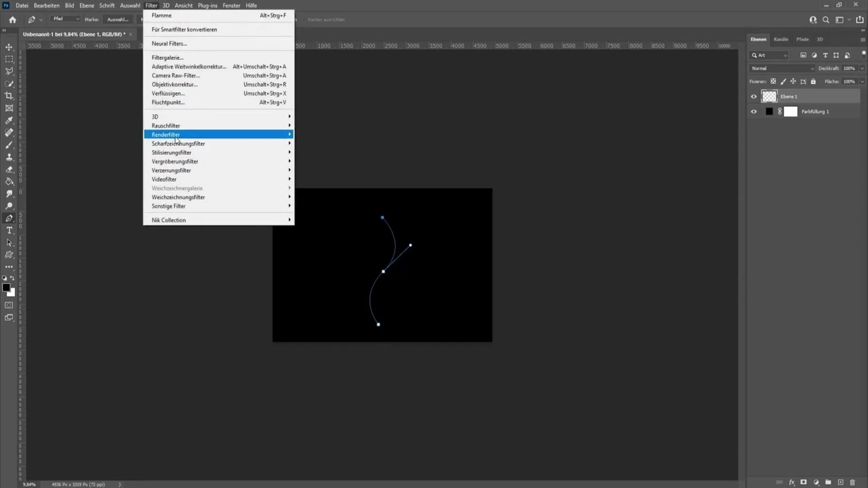Hide the Farbfüllung 1 layer
This screenshot has height=488, width=868.
(754, 112)
